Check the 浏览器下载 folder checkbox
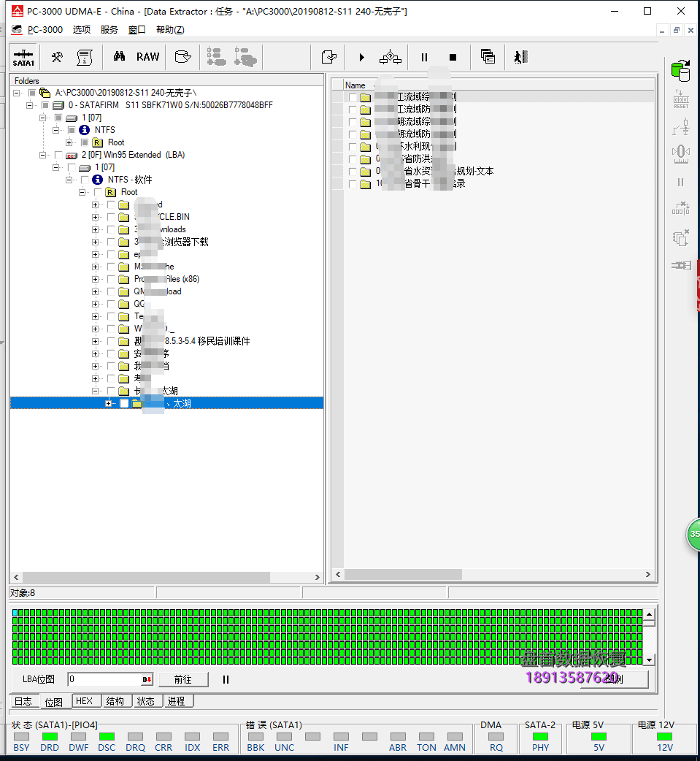700x761 pixels. [x=111, y=242]
